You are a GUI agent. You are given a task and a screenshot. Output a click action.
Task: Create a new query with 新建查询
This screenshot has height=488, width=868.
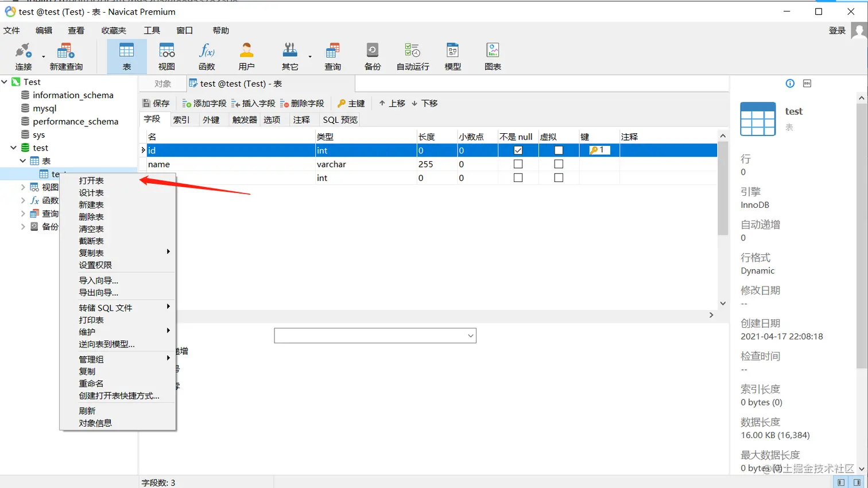pyautogui.click(x=66, y=56)
